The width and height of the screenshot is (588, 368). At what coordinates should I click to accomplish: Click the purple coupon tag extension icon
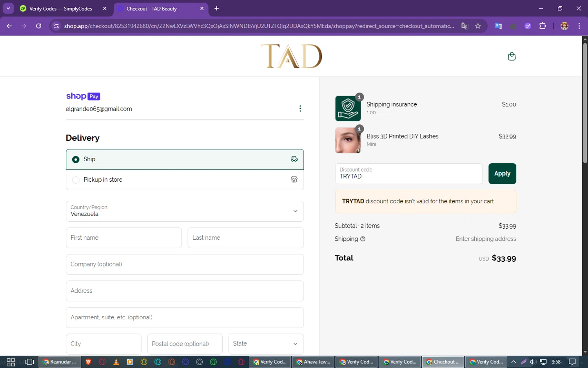[528, 26]
